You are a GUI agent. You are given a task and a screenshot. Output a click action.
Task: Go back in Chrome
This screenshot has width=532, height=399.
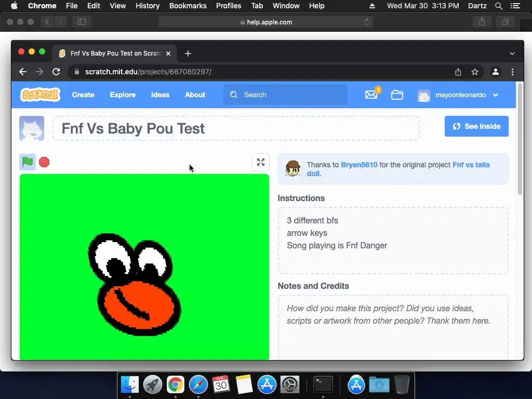23,72
